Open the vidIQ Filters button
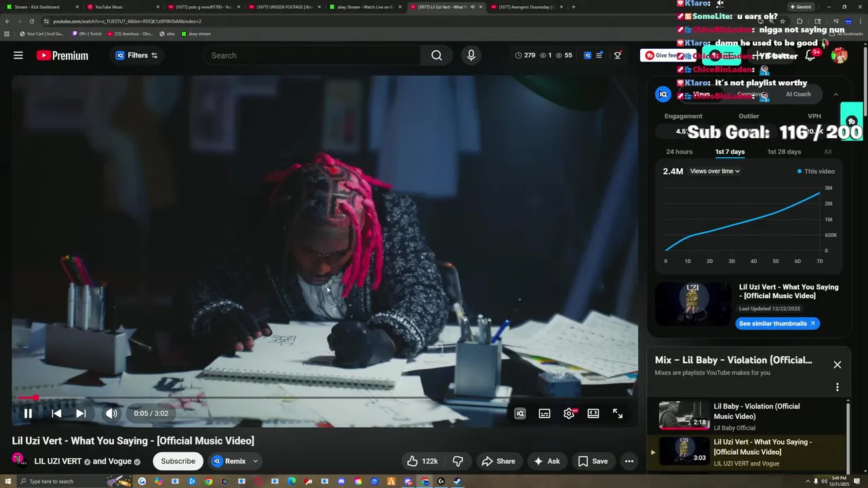 point(136,56)
